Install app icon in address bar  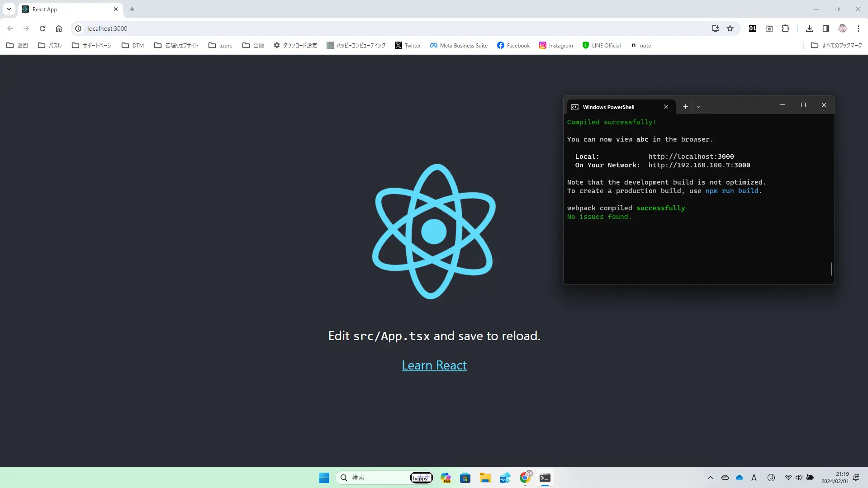[x=715, y=28]
